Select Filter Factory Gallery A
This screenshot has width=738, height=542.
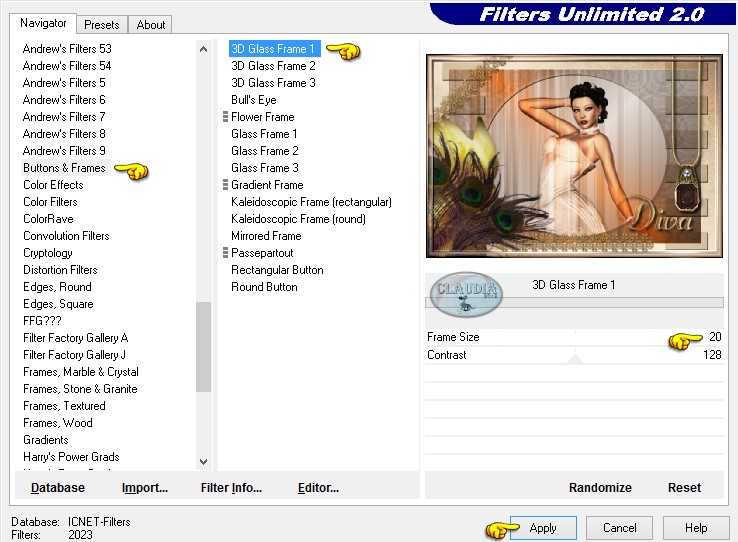(x=76, y=338)
